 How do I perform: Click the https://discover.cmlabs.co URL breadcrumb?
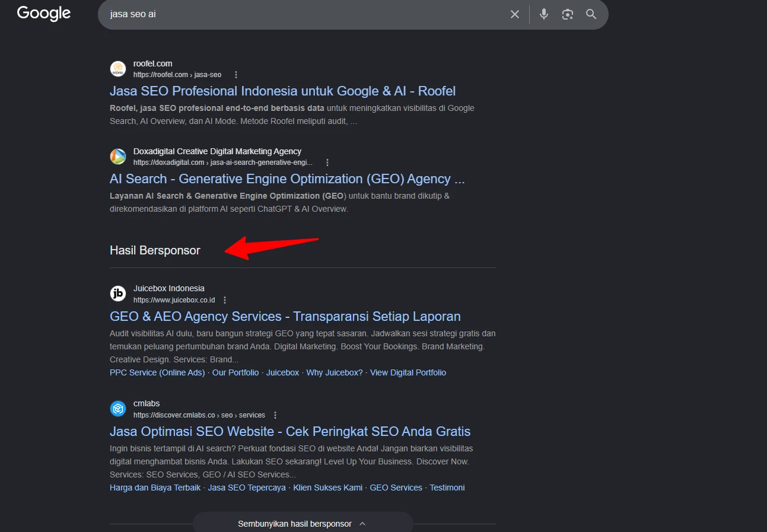pyautogui.click(x=199, y=415)
